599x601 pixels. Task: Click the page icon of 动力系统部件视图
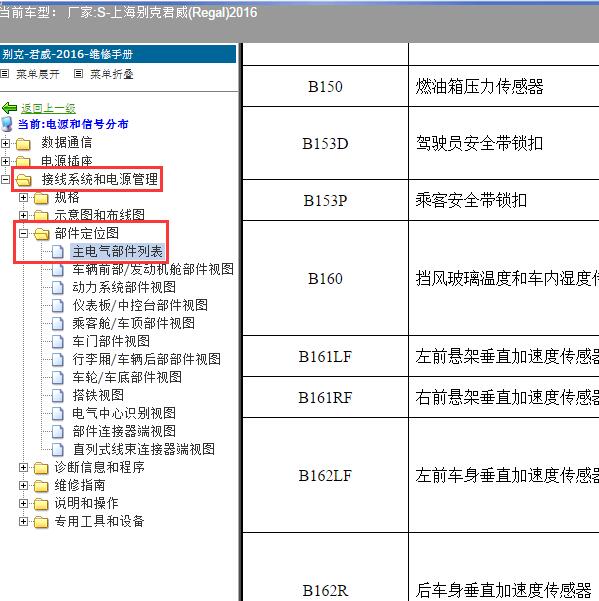[58, 287]
